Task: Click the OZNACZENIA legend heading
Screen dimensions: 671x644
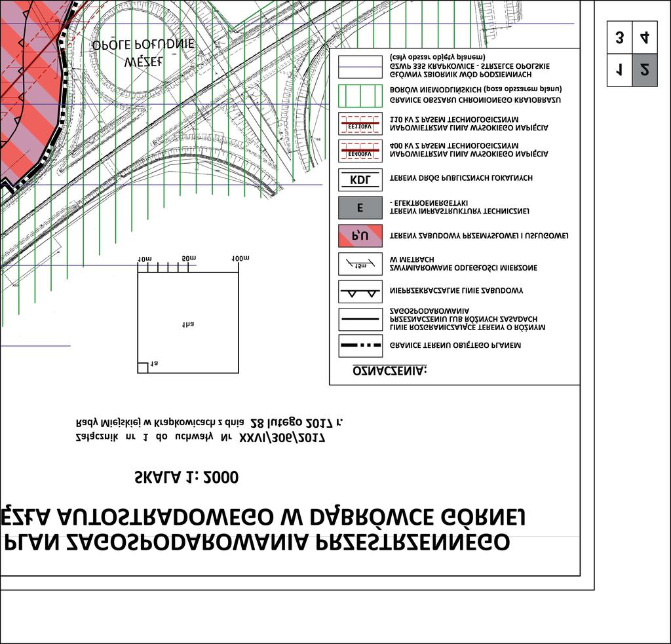Action: pyautogui.click(x=390, y=371)
